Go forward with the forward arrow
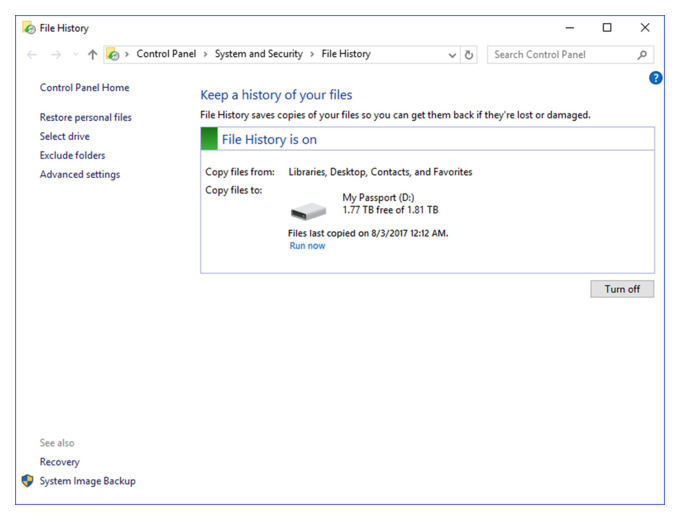The width and height of the screenshot is (680, 520). 56,55
